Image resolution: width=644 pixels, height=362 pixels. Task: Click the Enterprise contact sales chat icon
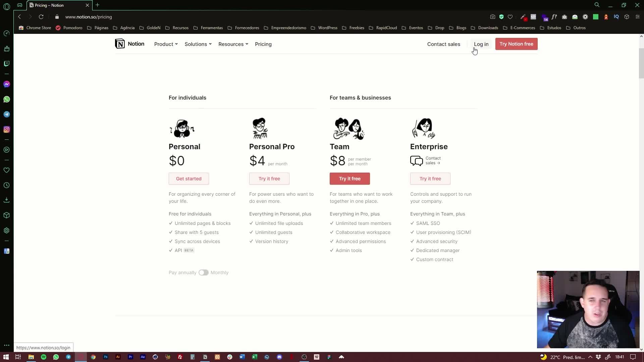click(417, 161)
